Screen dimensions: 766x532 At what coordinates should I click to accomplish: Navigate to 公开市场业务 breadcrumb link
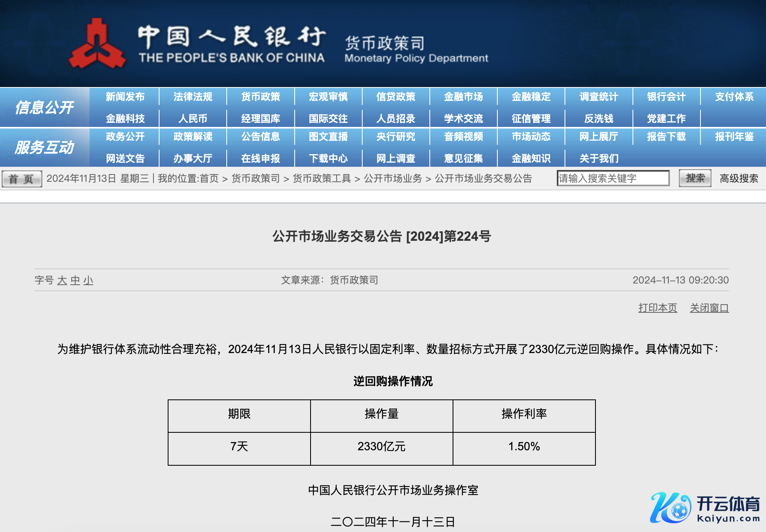393,179
